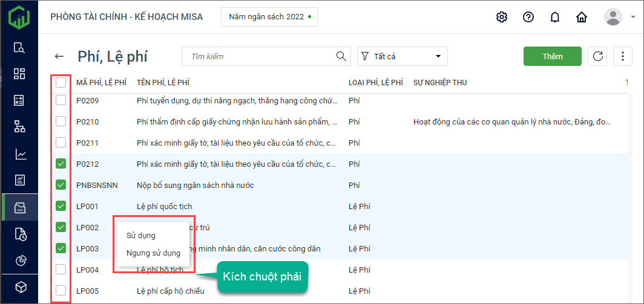Open the user avatar account menu
Viewport: 644px width, 304px height.
click(613, 17)
